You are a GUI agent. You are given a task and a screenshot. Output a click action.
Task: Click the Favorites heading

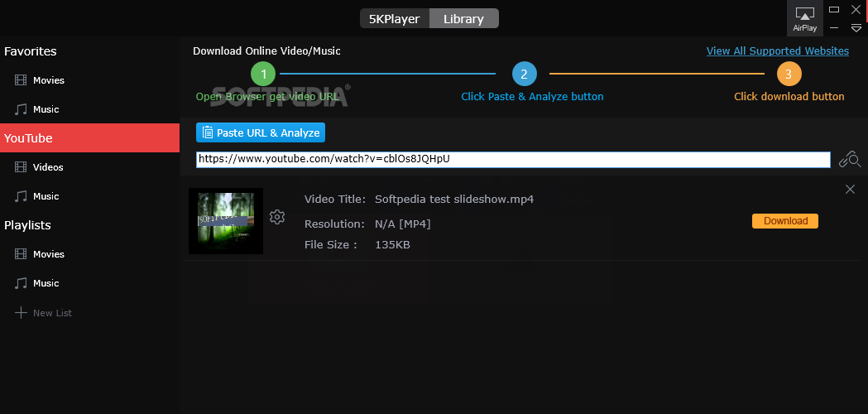(31, 51)
